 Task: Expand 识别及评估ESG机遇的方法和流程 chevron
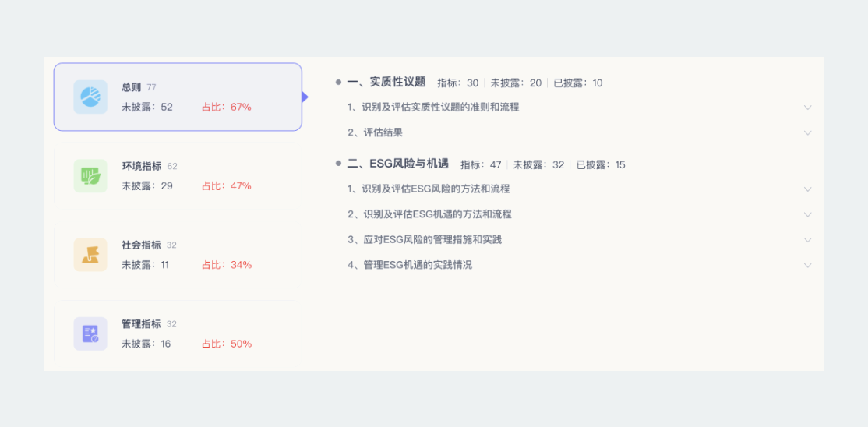point(807,214)
